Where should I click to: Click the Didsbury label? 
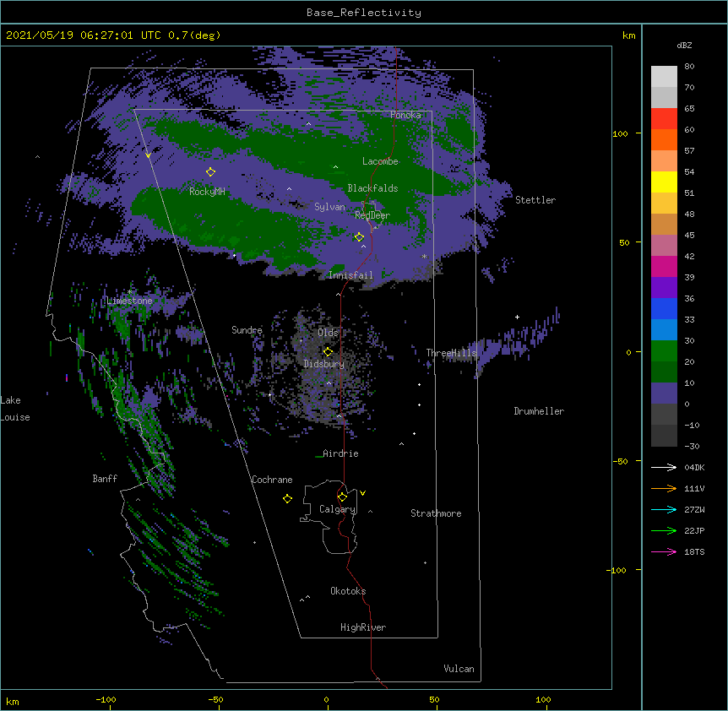324,364
